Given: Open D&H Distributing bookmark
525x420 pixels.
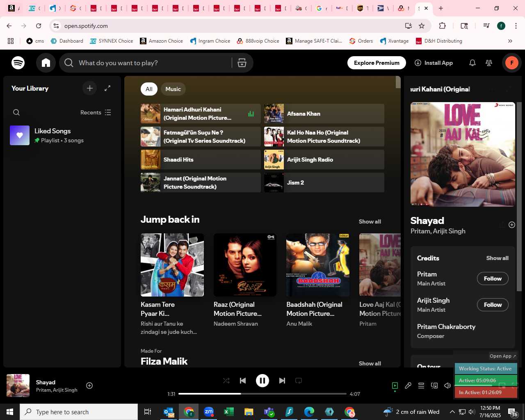Looking at the screenshot, I should pyautogui.click(x=439, y=41).
